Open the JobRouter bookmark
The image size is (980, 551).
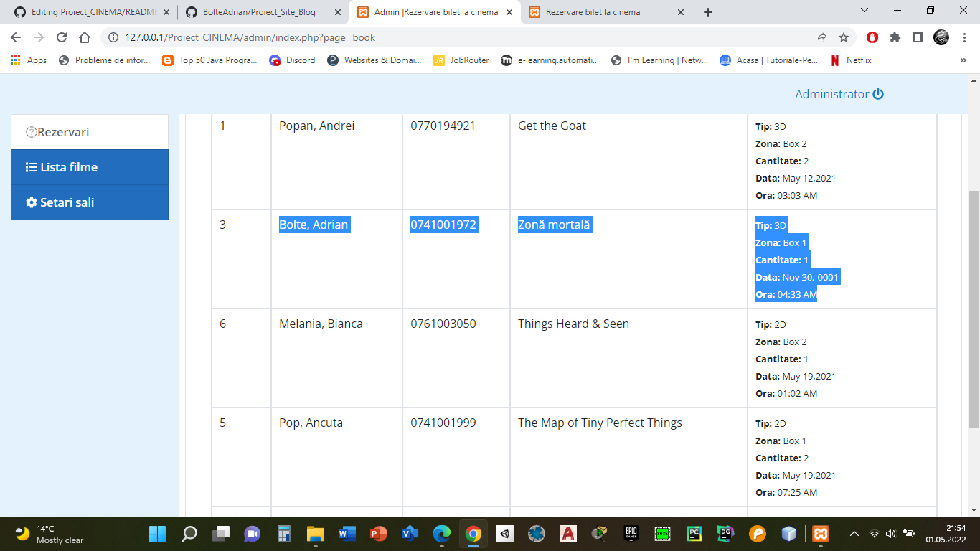[x=461, y=60]
